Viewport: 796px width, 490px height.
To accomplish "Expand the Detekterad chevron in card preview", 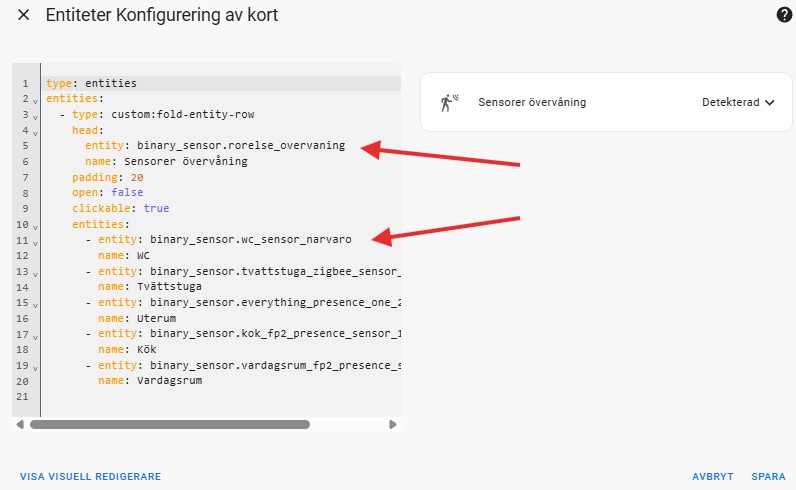I will pyautogui.click(x=770, y=103).
